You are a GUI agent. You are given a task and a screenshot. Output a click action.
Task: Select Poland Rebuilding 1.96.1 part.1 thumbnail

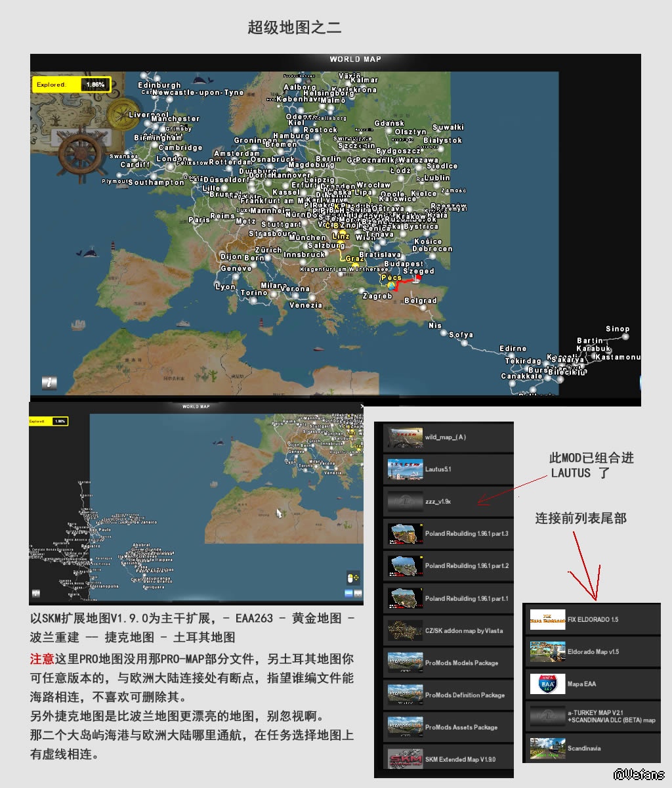click(x=405, y=598)
